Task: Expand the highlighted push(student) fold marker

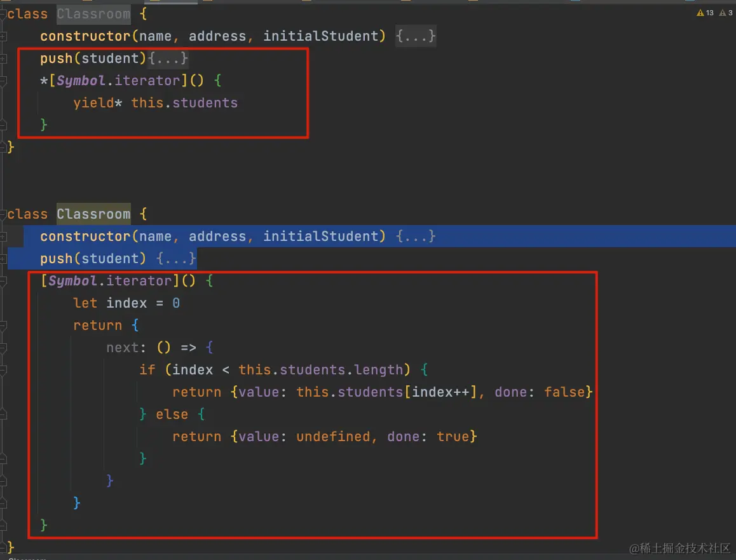Action: [x=3, y=259]
